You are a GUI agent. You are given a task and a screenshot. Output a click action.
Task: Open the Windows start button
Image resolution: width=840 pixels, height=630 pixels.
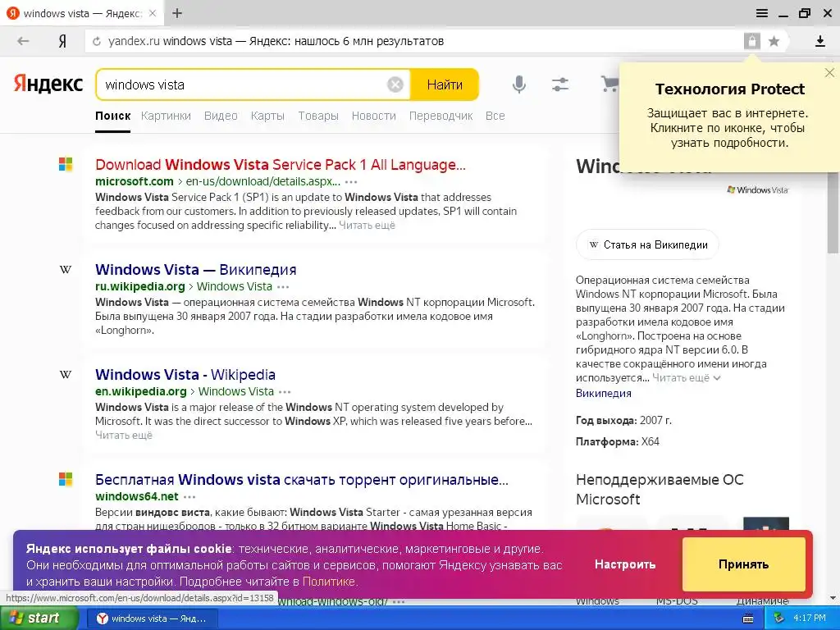(x=39, y=619)
